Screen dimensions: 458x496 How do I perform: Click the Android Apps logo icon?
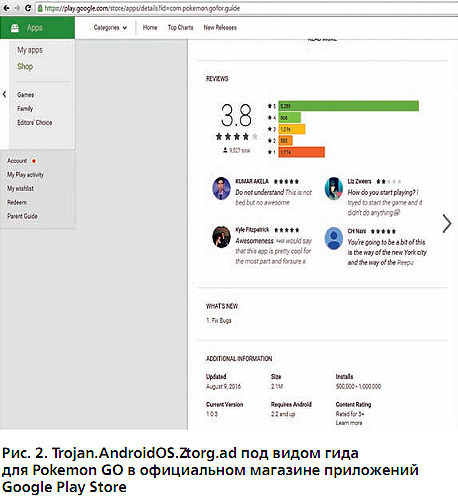pos(15,28)
